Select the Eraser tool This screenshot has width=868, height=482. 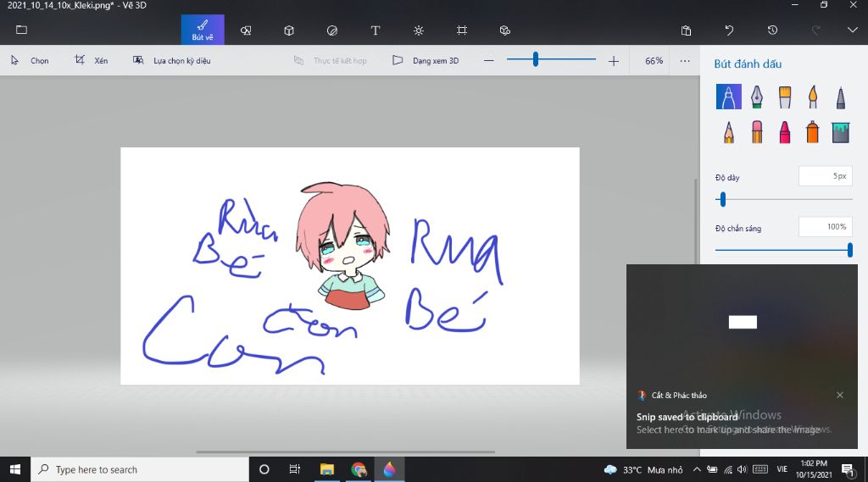(757, 132)
